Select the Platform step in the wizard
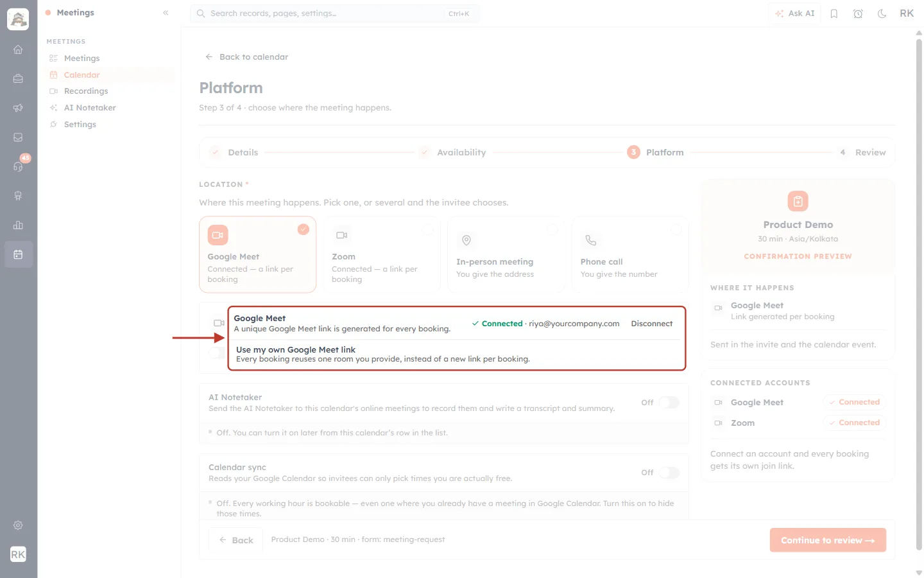The image size is (924, 578). coord(655,152)
